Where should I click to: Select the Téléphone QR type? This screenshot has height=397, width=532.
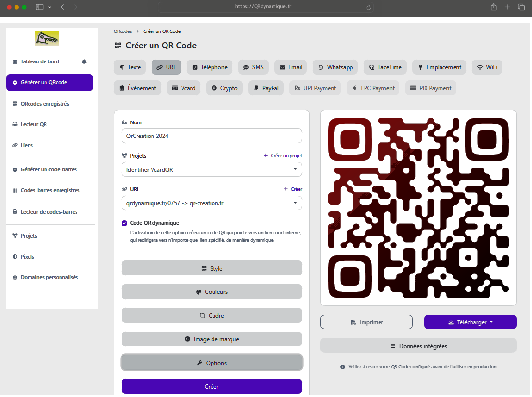tap(210, 67)
